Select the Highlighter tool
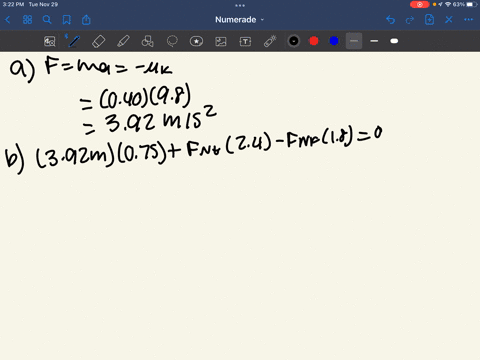The height and width of the screenshot is (360, 480). (123, 41)
